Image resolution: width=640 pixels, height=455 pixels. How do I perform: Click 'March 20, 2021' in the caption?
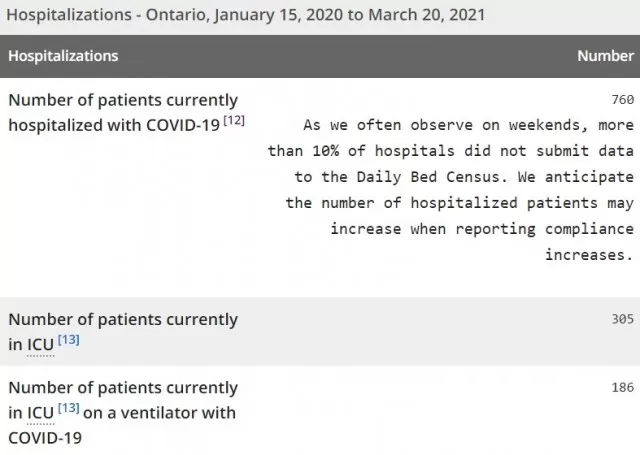tap(427, 15)
